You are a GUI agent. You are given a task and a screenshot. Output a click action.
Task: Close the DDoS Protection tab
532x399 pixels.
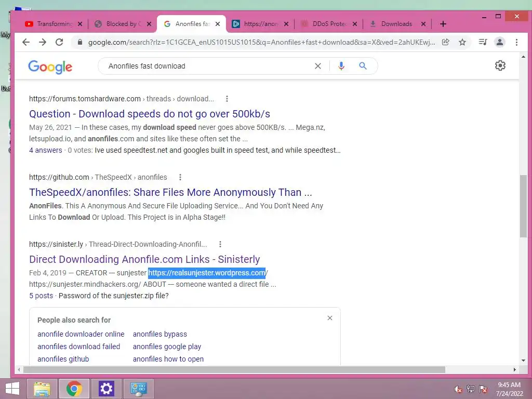tap(354, 24)
